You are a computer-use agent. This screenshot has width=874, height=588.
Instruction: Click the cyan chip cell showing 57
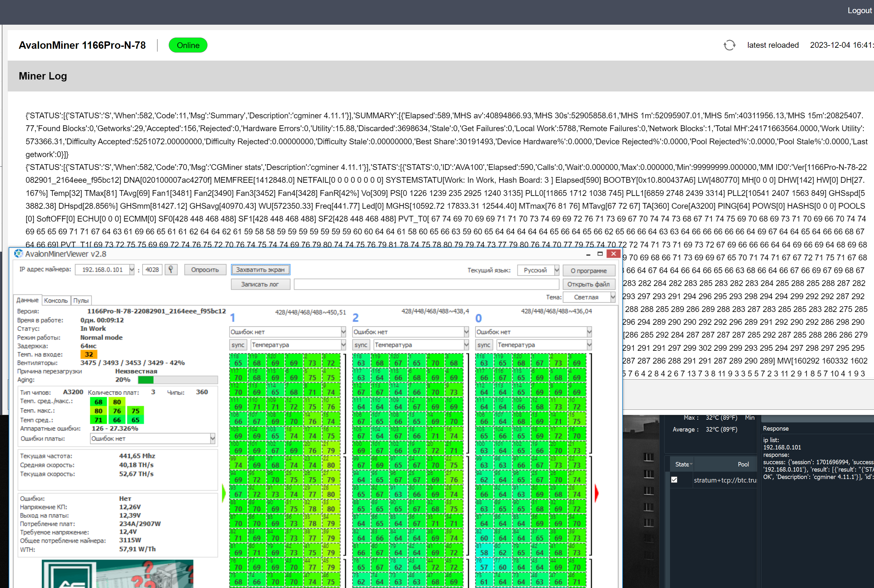coord(484,565)
